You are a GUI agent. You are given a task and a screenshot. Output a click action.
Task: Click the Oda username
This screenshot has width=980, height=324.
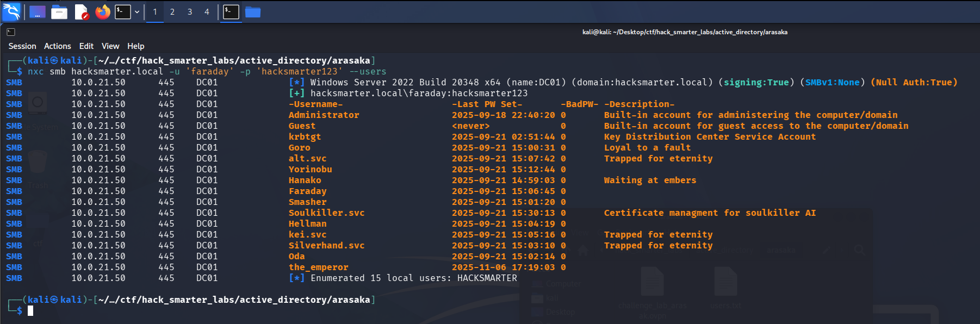(x=296, y=256)
